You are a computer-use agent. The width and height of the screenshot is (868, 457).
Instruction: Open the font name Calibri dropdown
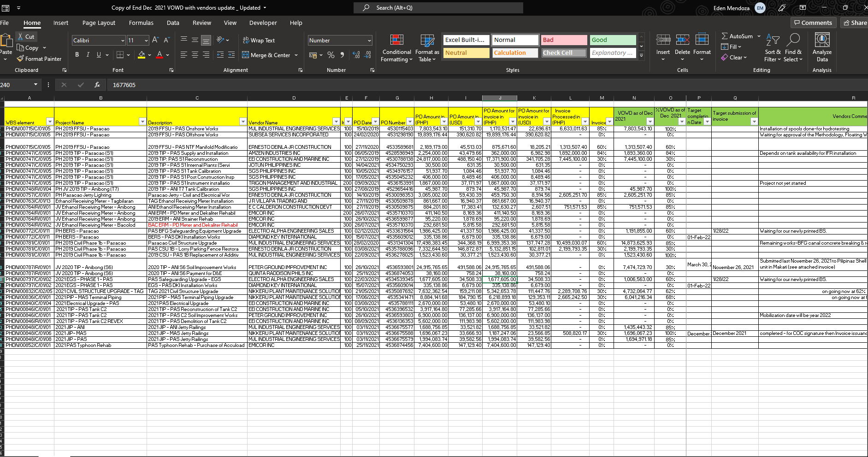(123, 41)
